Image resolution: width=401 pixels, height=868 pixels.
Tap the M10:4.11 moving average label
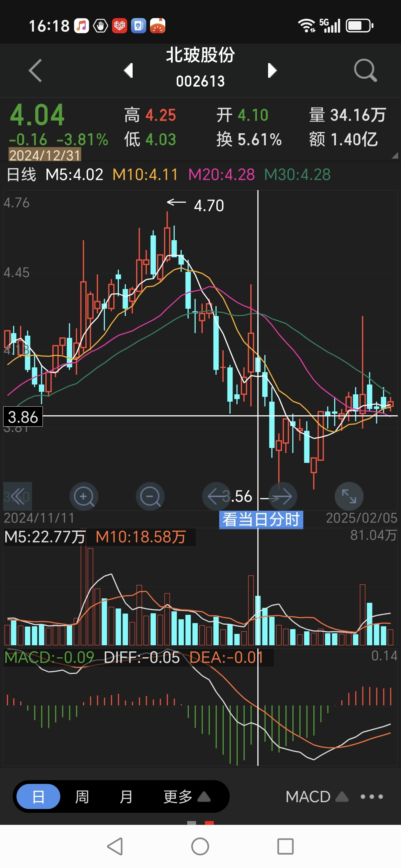[145, 174]
